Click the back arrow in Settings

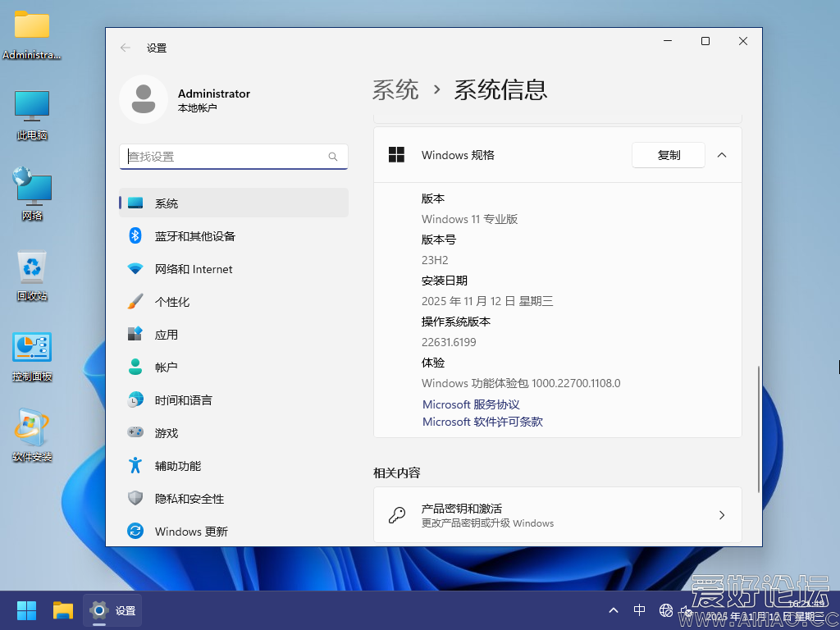point(126,48)
